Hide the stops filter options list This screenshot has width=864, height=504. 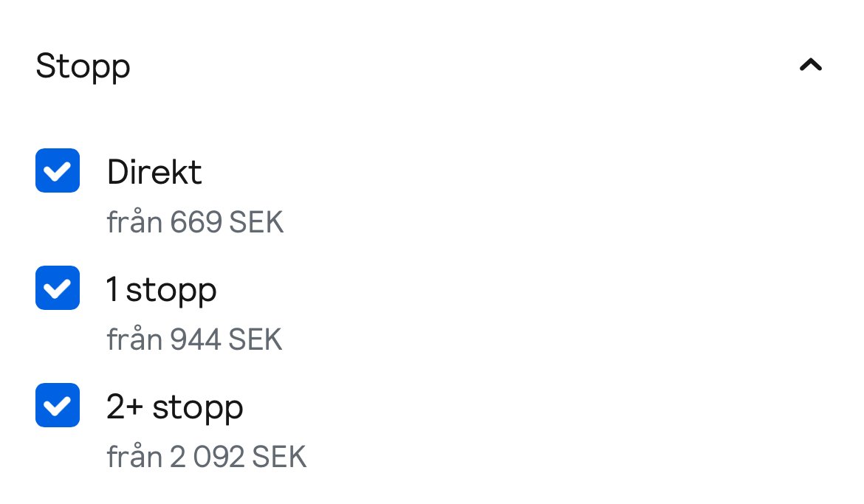click(811, 65)
